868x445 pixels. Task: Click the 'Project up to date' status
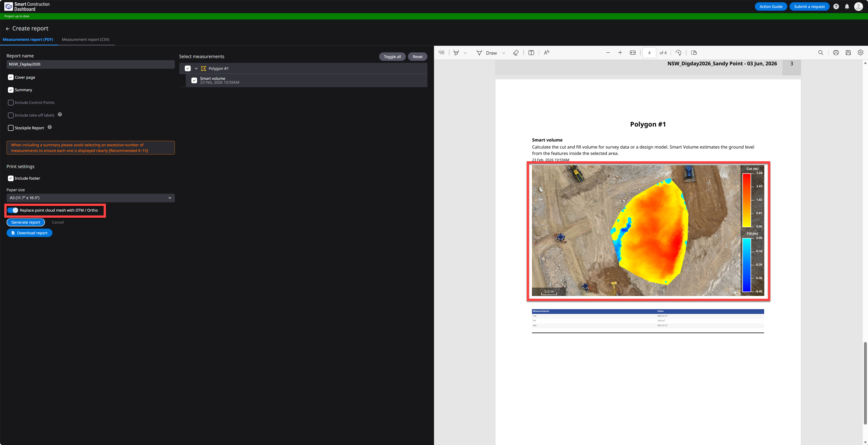[17, 16]
